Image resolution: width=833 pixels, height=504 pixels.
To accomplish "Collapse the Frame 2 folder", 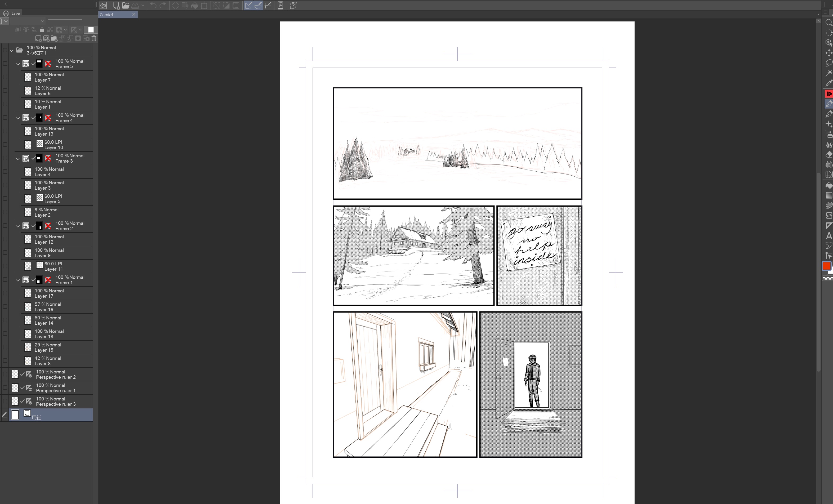I will pos(18,226).
